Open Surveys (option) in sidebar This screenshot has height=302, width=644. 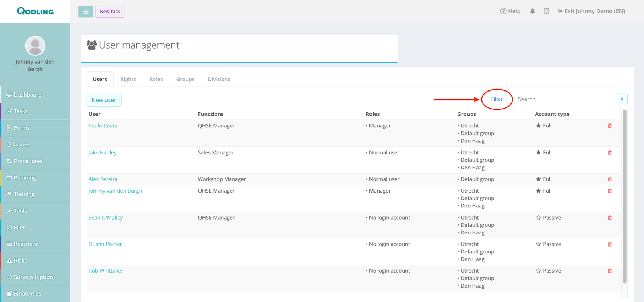[35, 277]
